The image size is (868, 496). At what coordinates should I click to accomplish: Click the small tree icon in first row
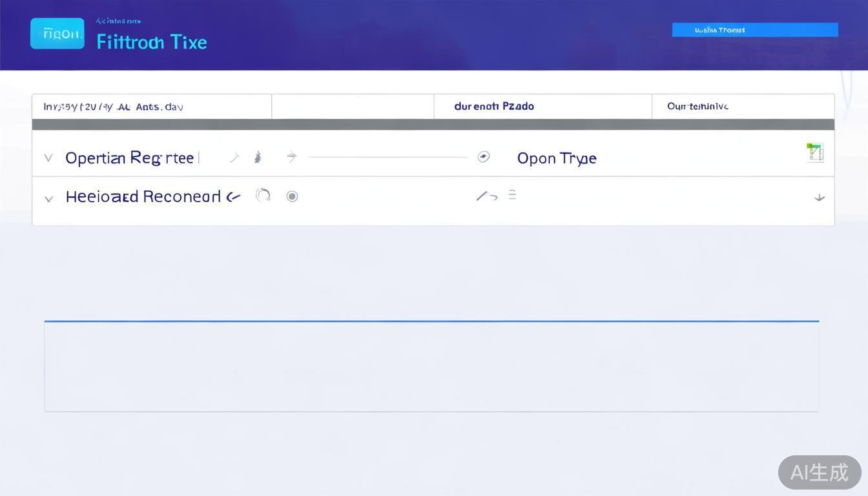258,157
